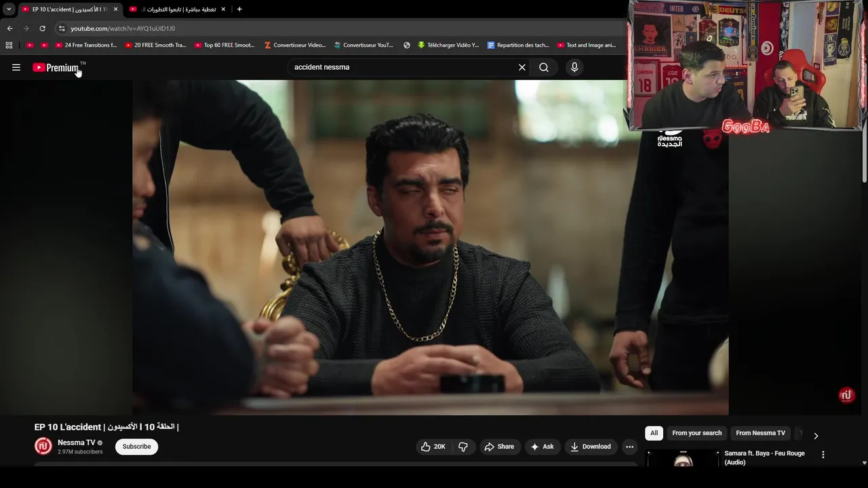Select 'From your search' chip
Viewport: 868px width, 488px height.
696,433
